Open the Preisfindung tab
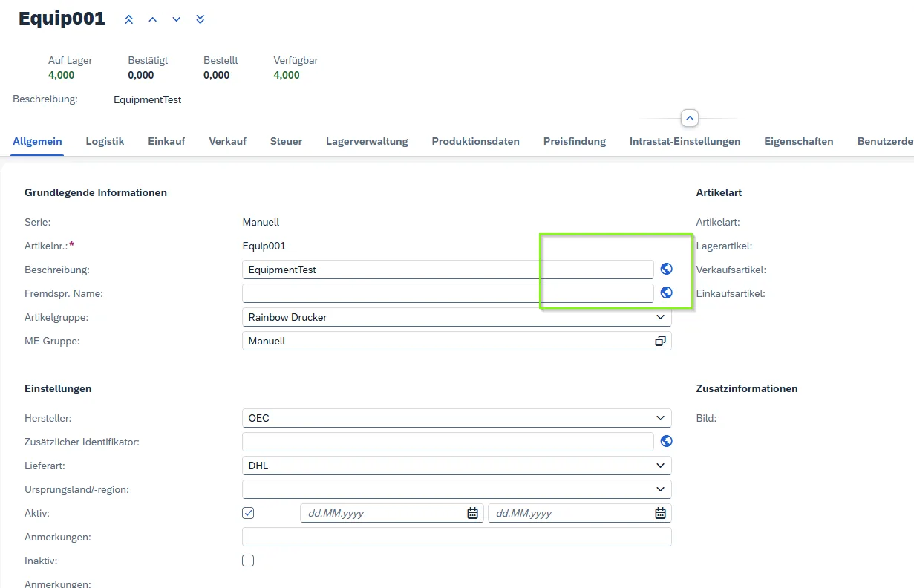This screenshot has width=914, height=588. click(x=574, y=141)
